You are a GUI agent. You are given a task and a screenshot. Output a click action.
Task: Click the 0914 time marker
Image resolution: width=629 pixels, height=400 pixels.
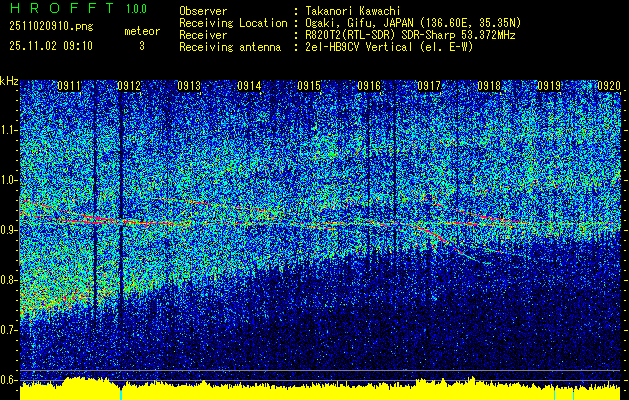(249, 85)
